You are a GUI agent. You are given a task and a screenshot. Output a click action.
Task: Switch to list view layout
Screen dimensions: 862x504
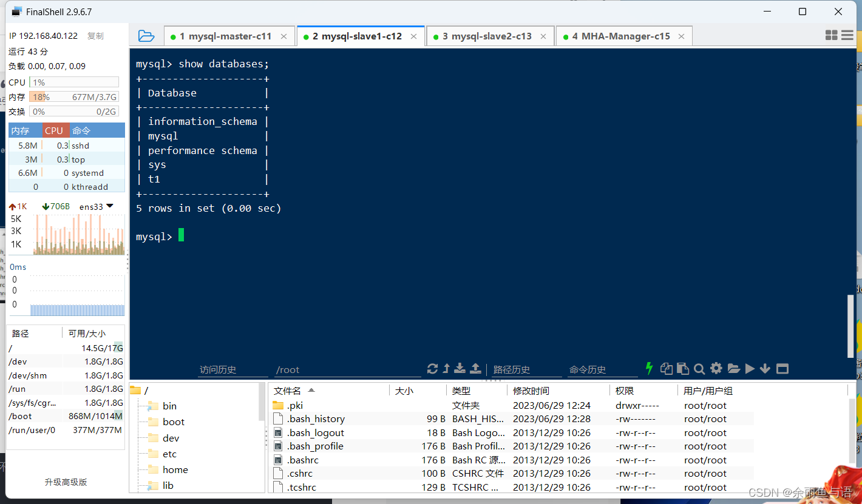tap(847, 35)
